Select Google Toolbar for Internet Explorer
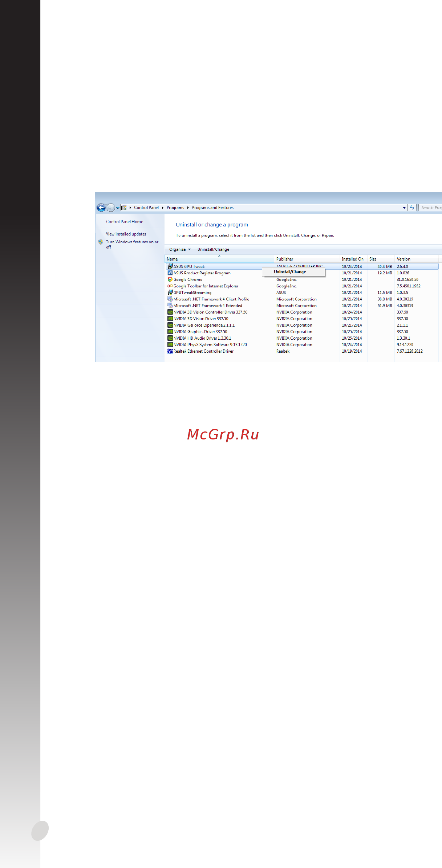This screenshot has height=868, width=442. pos(302,286)
